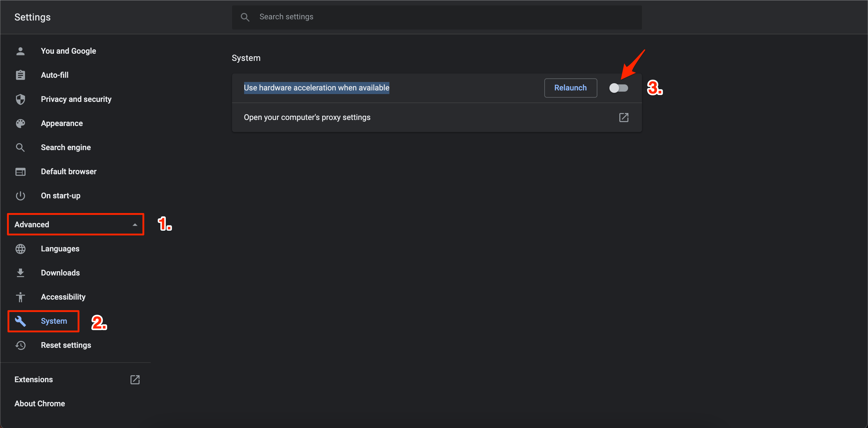Click the System wrench icon
Viewport: 868px width, 428px height.
coord(21,321)
